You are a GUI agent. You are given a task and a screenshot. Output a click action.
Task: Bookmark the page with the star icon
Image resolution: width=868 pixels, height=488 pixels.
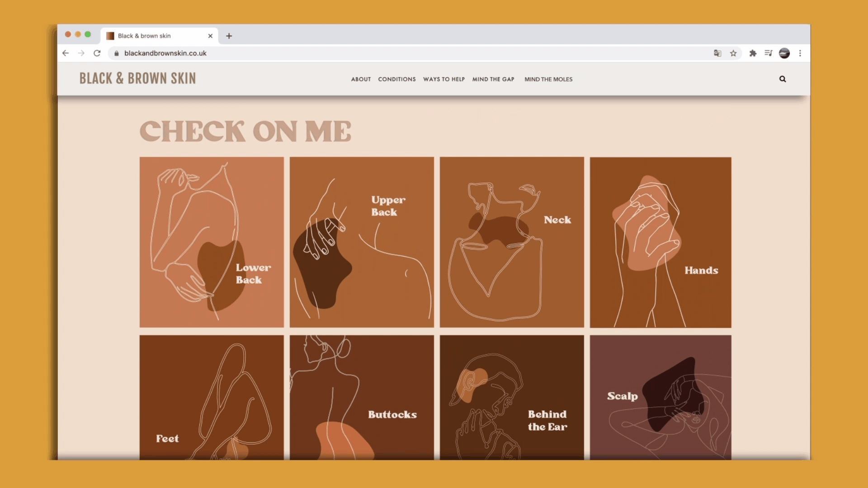click(x=733, y=53)
